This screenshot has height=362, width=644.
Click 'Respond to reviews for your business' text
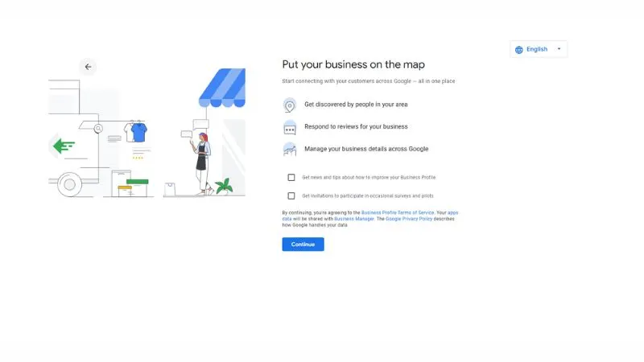(x=356, y=126)
